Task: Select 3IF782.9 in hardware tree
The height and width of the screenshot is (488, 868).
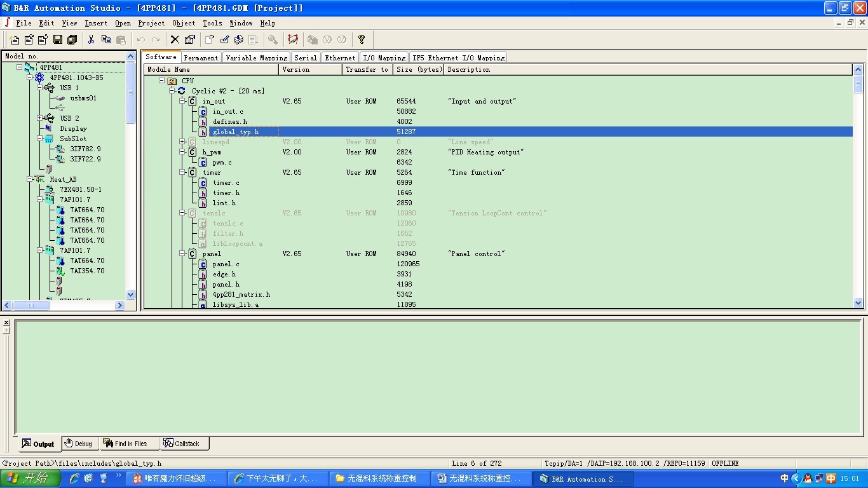Action: coord(85,149)
